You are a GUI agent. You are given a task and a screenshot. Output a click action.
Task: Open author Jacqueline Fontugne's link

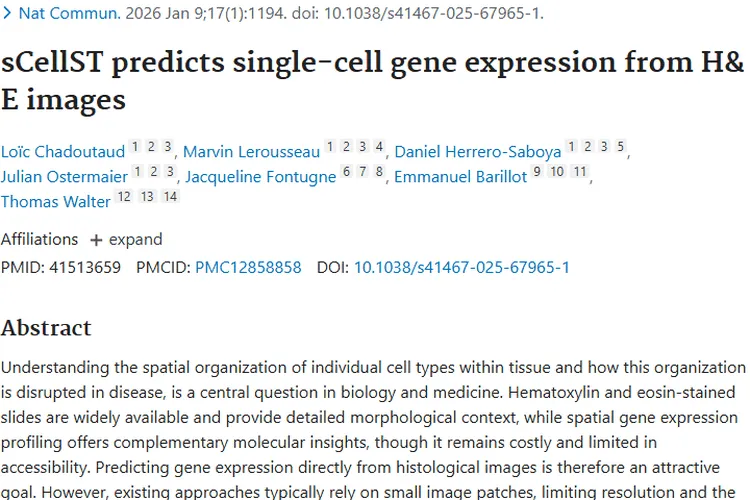click(260, 177)
